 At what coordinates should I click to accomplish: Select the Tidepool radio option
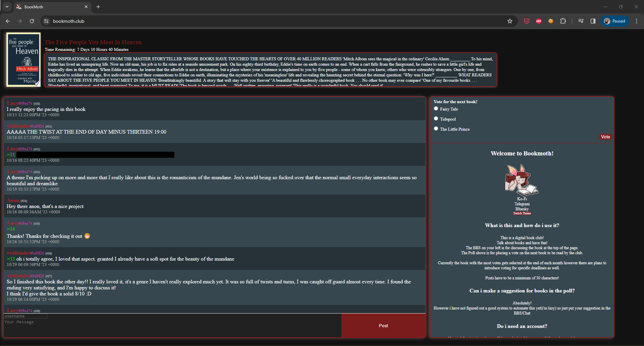click(436, 119)
